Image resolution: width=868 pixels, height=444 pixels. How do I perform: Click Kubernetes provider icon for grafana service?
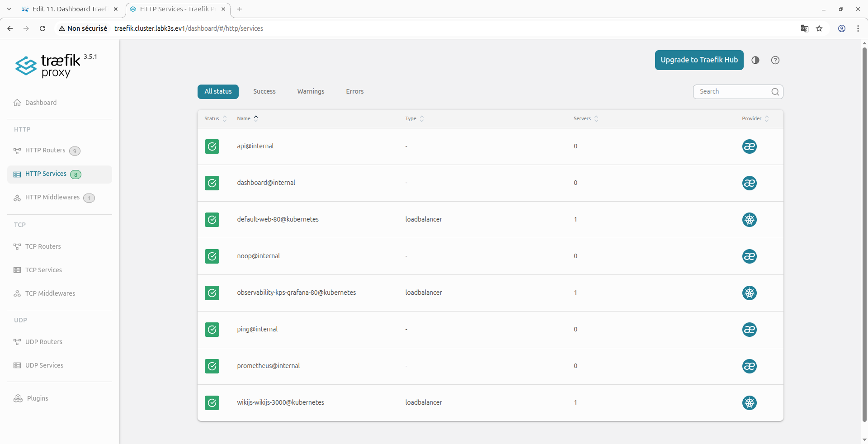(x=750, y=293)
